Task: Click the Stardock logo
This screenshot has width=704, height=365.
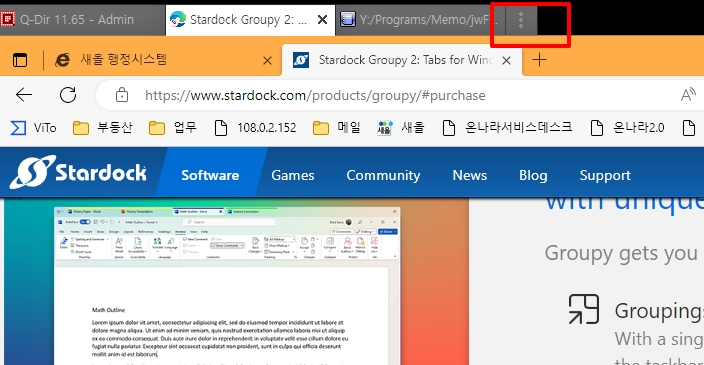Action: [78, 172]
